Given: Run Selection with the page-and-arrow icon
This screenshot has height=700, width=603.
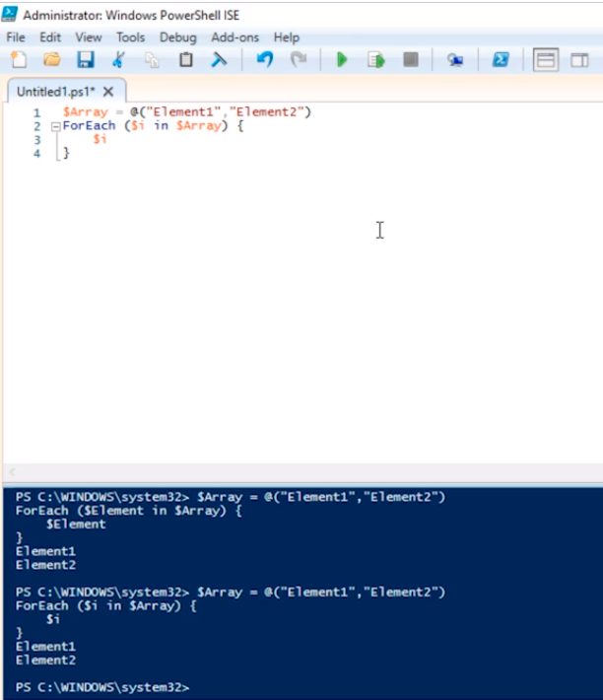Looking at the screenshot, I should point(376,60).
